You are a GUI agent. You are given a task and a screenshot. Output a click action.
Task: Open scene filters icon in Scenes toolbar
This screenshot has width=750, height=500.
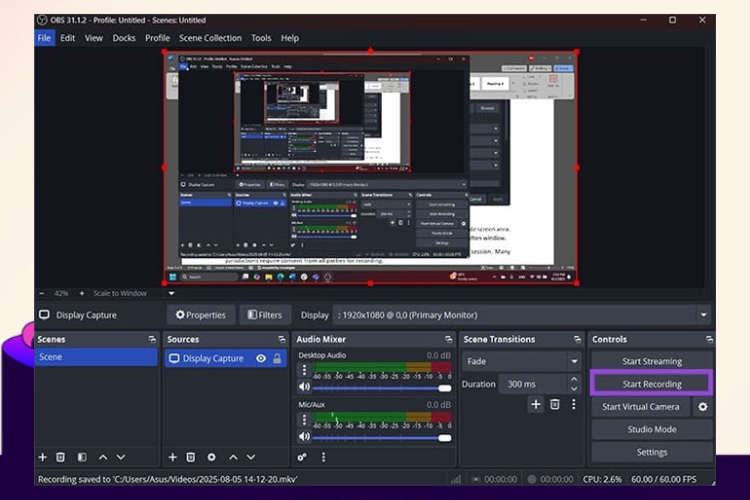tap(82, 457)
